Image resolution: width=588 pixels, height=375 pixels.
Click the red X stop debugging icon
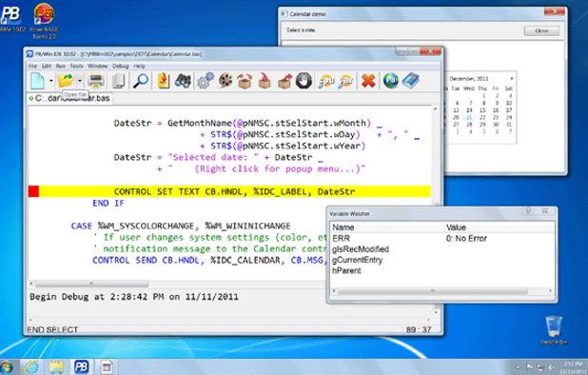coord(368,81)
